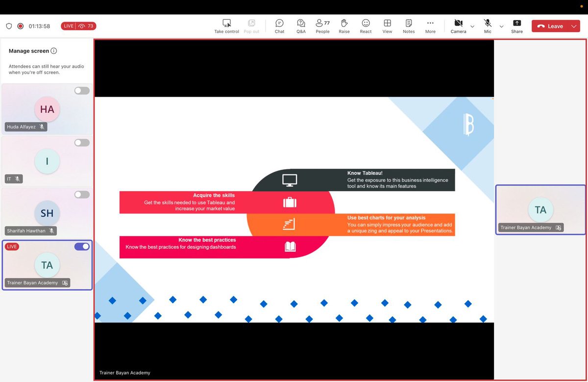Click Know the best practices heading
Screen dimensions: 588x382
pos(207,240)
